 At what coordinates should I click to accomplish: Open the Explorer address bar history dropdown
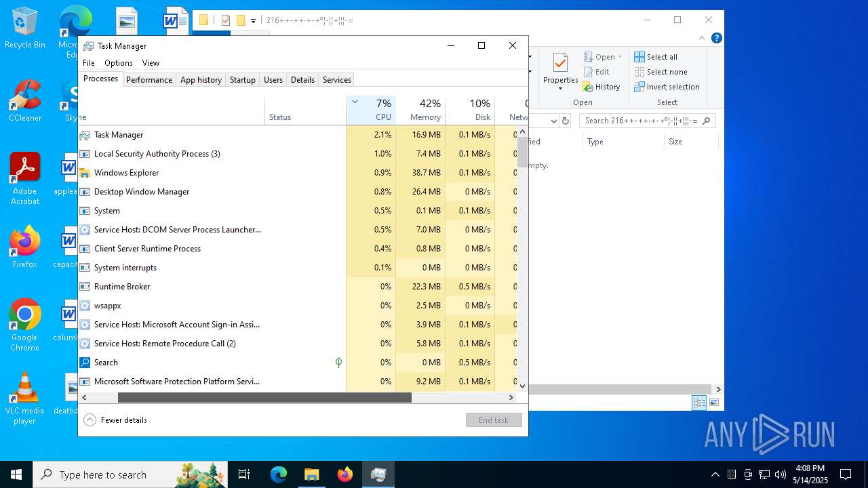pyautogui.click(x=553, y=121)
